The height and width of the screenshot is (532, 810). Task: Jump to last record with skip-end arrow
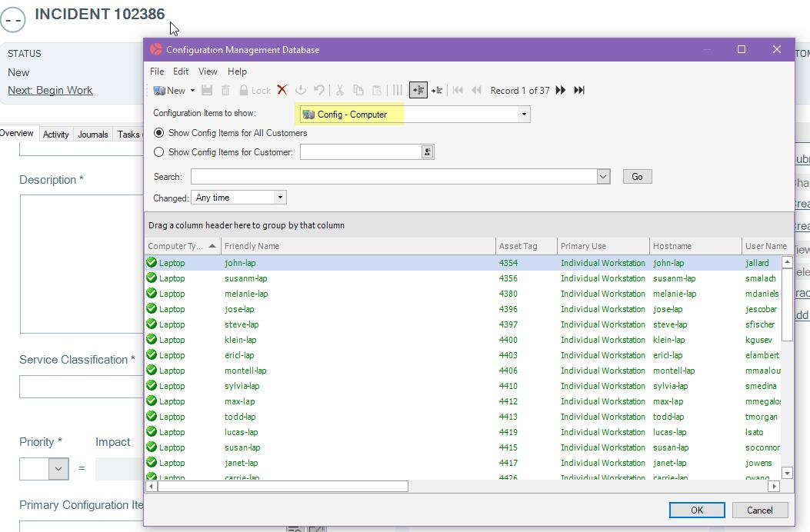(x=579, y=90)
